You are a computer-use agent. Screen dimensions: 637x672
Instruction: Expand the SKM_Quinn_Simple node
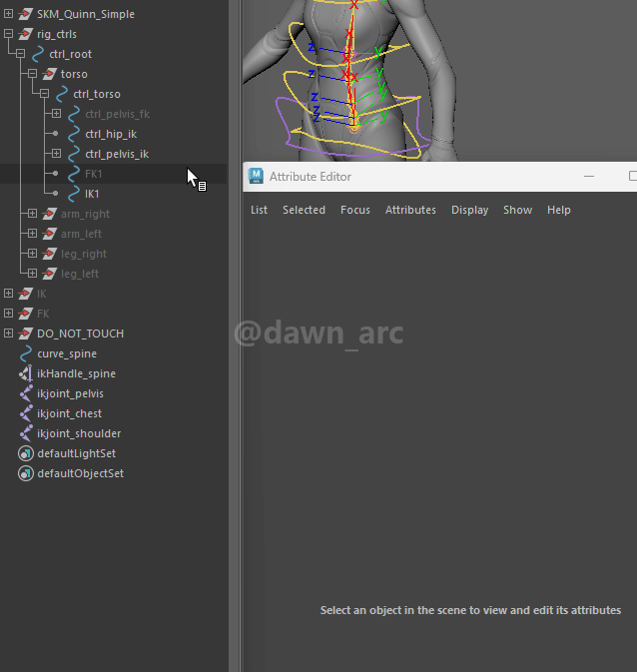pyautogui.click(x=8, y=14)
